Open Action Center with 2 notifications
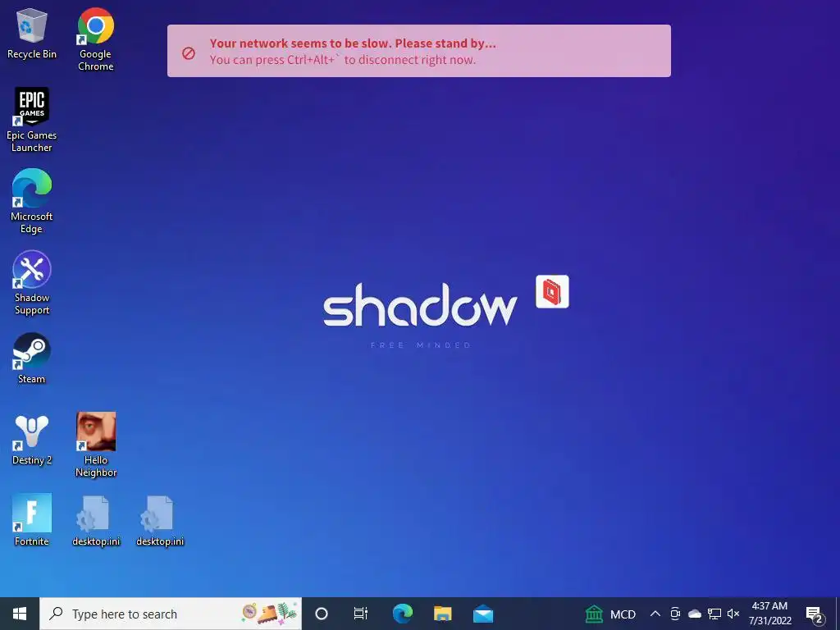The width and height of the screenshot is (840, 630). 815,614
